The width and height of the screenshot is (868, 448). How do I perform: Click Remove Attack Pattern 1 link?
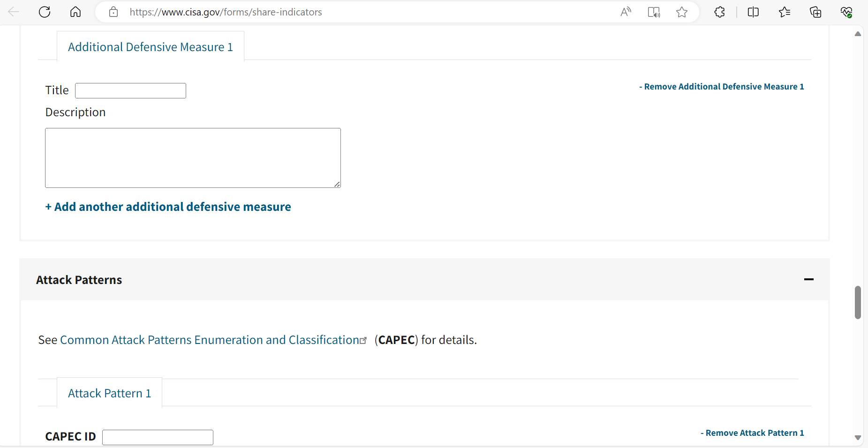pos(752,433)
